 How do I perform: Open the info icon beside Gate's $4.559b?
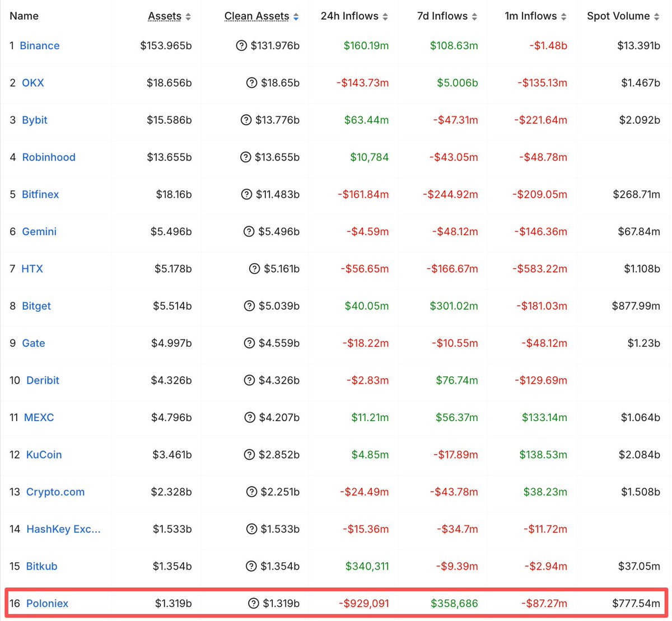(249, 343)
